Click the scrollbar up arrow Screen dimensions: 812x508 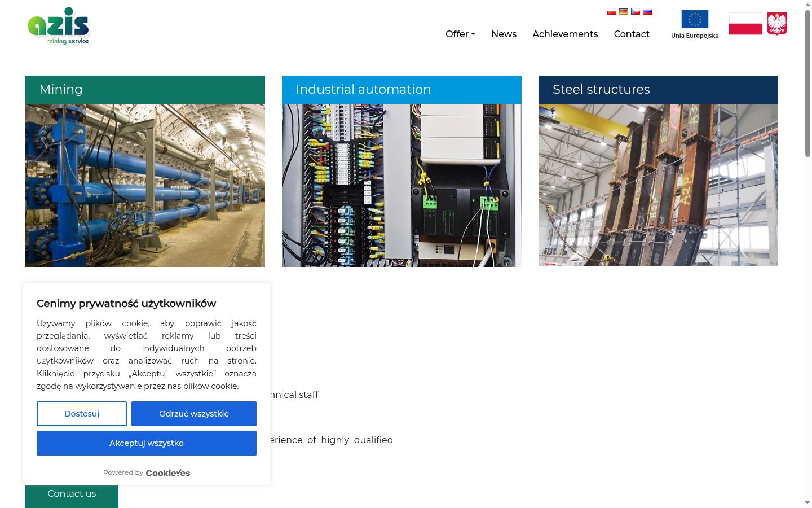click(807, 5)
